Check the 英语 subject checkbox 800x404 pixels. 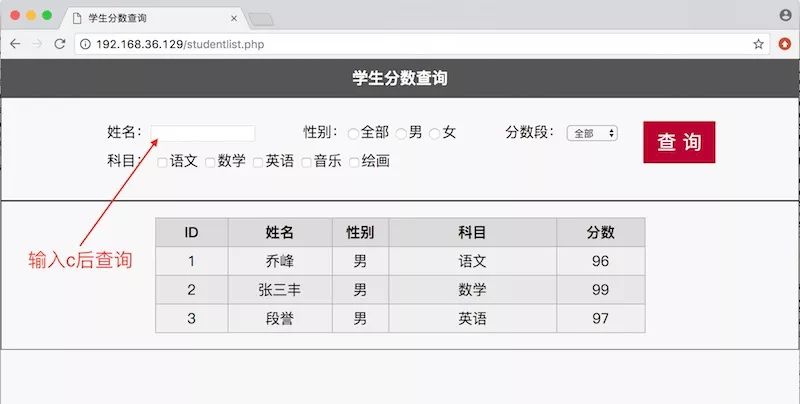pos(258,163)
